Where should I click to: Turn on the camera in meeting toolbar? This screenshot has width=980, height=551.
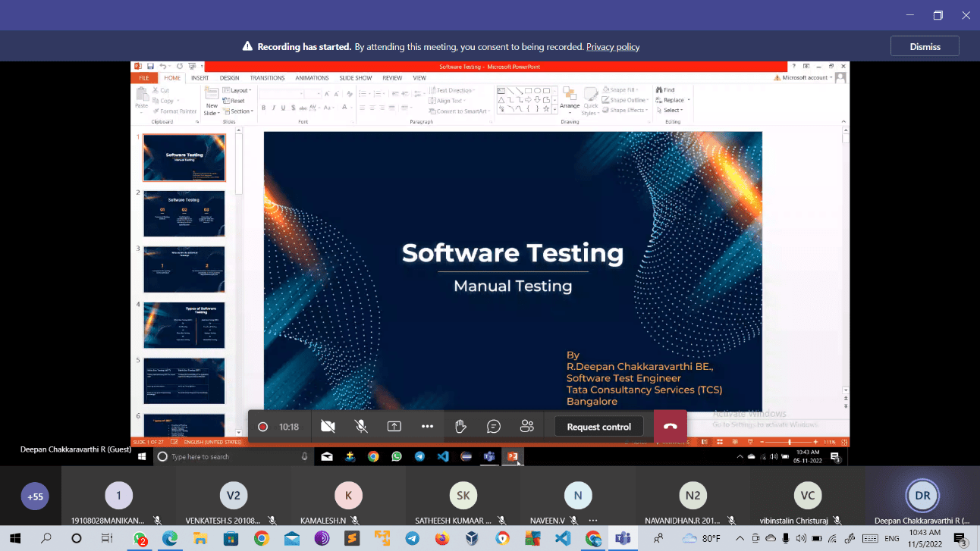328,427
